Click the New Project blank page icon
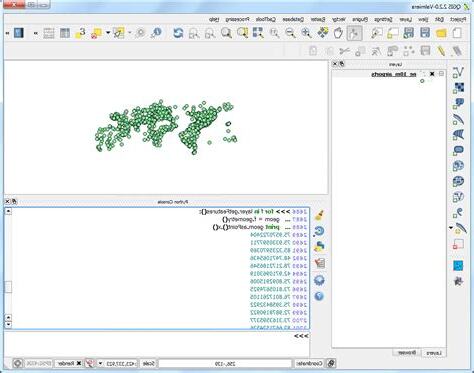This screenshot has width=474, height=373. (457, 33)
